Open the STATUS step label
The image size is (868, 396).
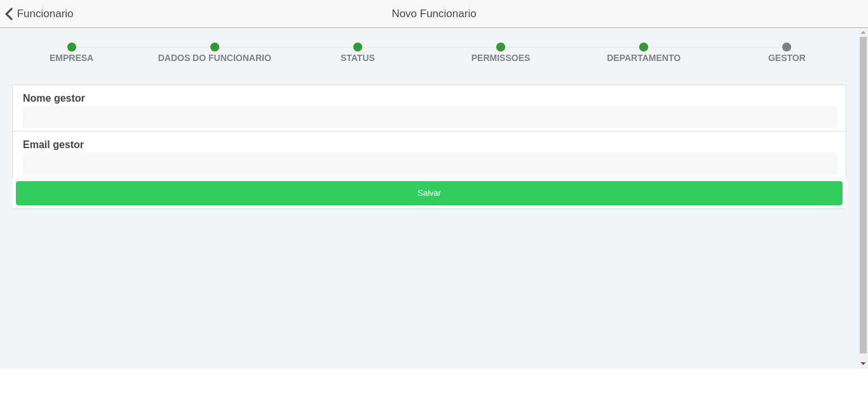(x=358, y=58)
